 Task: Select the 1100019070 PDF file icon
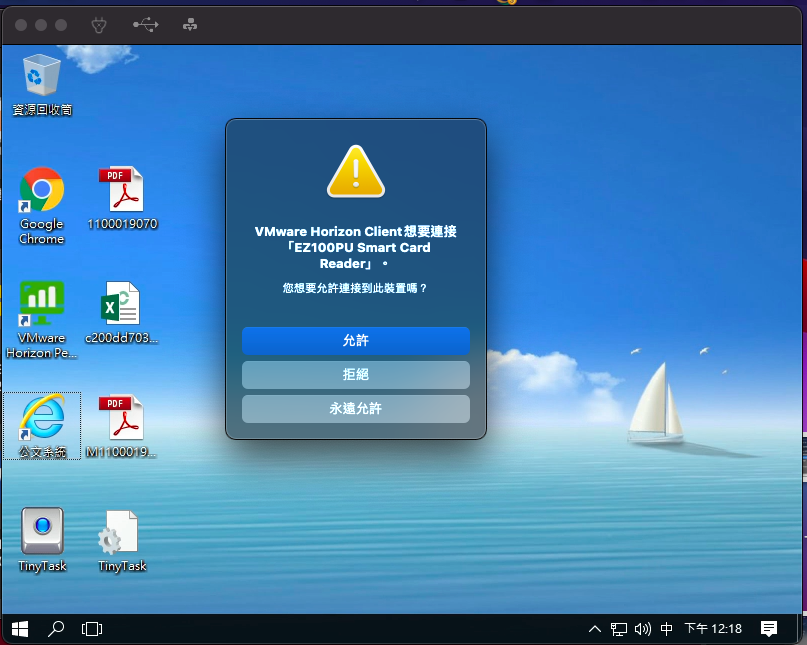tap(122, 199)
